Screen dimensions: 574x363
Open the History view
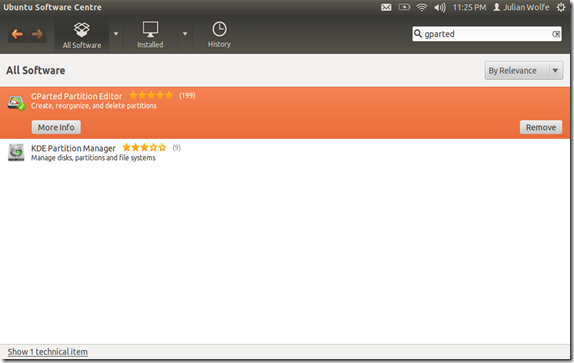click(x=219, y=35)
